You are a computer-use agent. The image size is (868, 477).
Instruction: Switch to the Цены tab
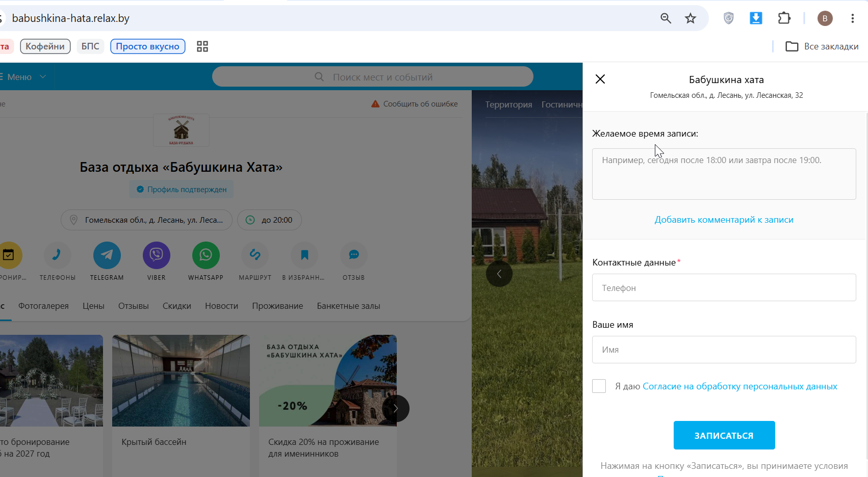point(93,306)
